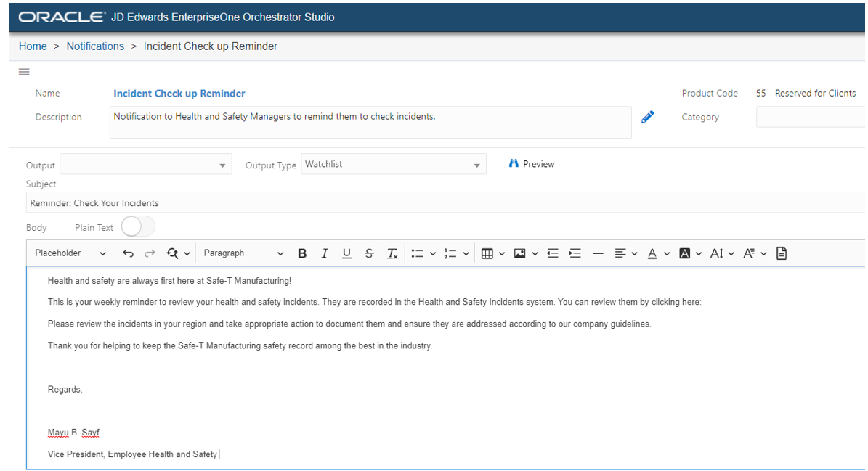Image resolution: width=868 pixels, height=471 pixels.
Task: Click the font family icon
Action: (749, 253)
